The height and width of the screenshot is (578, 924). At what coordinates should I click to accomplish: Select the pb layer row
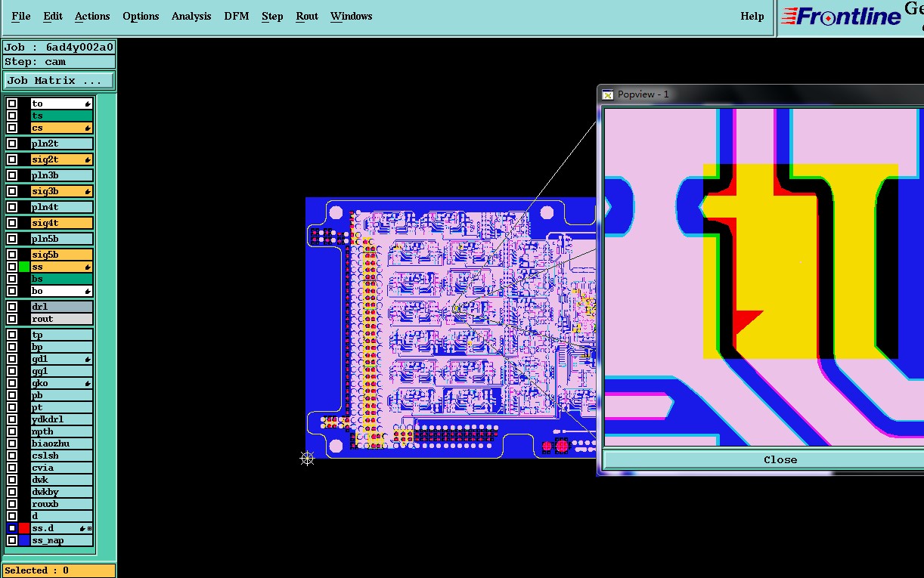[x=62, y=395]
